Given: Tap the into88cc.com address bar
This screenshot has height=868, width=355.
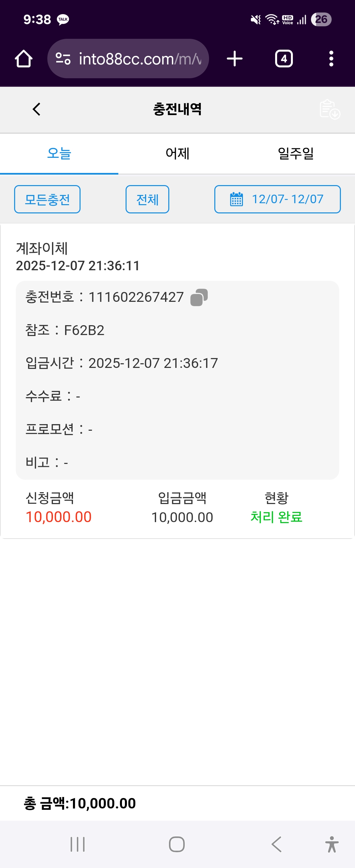Looking at the screenshot, I should (140, 59).
